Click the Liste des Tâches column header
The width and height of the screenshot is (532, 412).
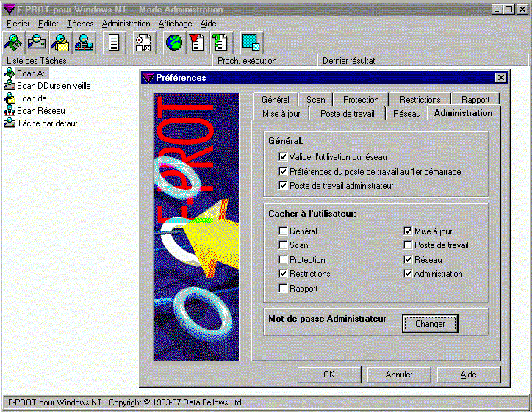(x=107, y=61)
